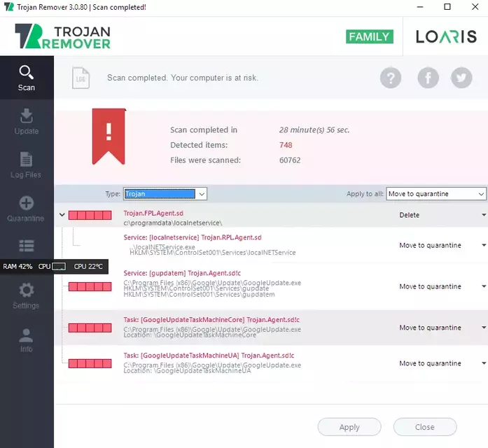488x448 pixels.
Task: Click the CPU graph widget icon
Action: coord(59,267)
